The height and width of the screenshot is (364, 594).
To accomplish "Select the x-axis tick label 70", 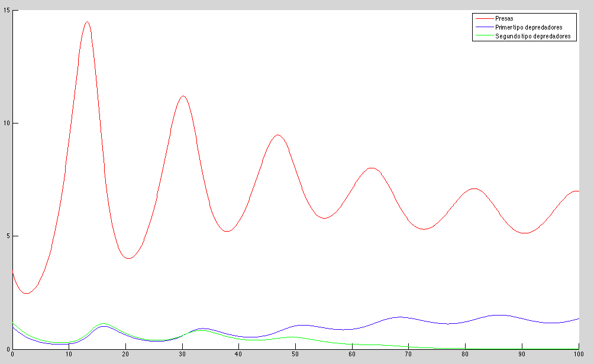I will click(x=408, y=355).
